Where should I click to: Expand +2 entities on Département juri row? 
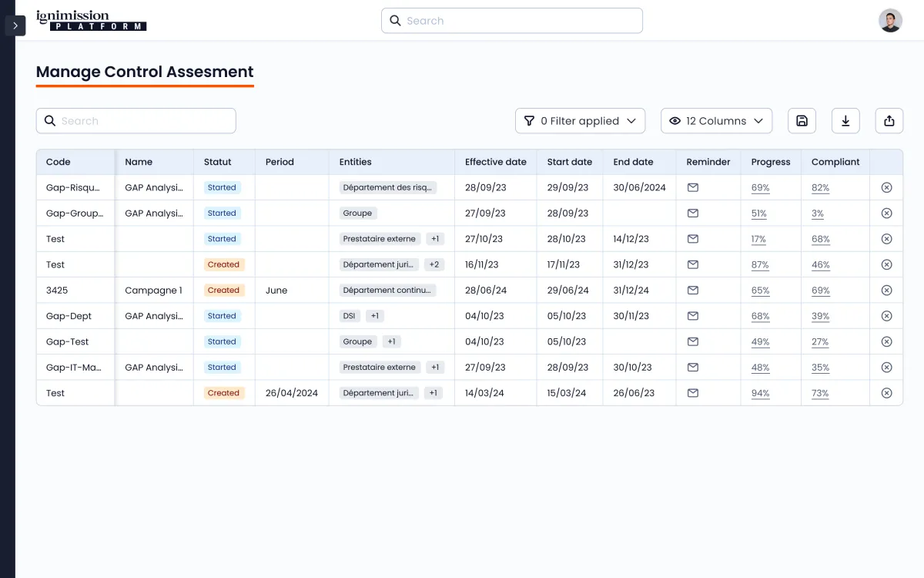[x=434, y=264]
